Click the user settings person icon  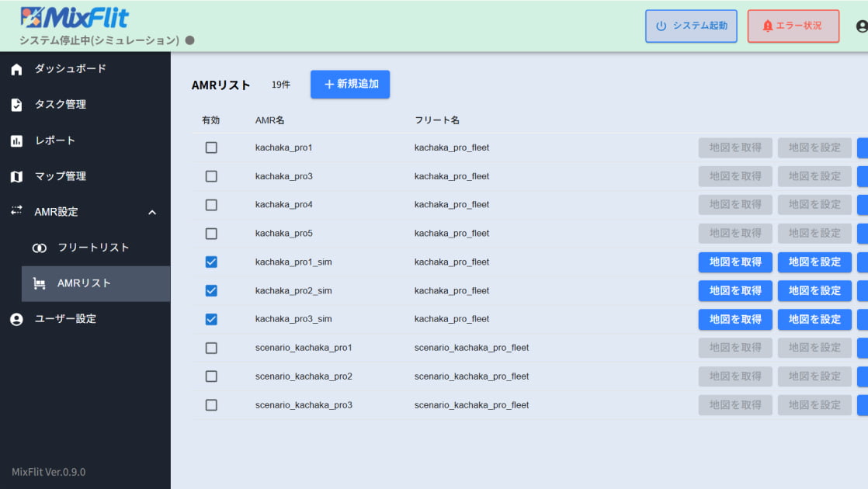[16, 319]
